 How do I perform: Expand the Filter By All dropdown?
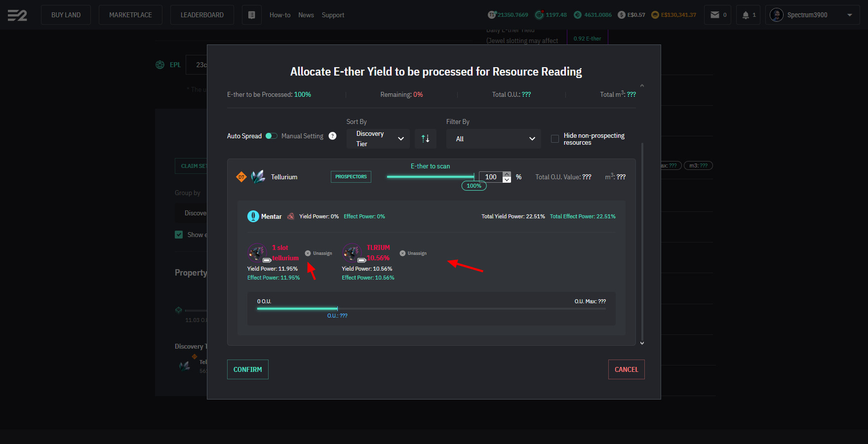pyautogui.click(x=493, y=139)
